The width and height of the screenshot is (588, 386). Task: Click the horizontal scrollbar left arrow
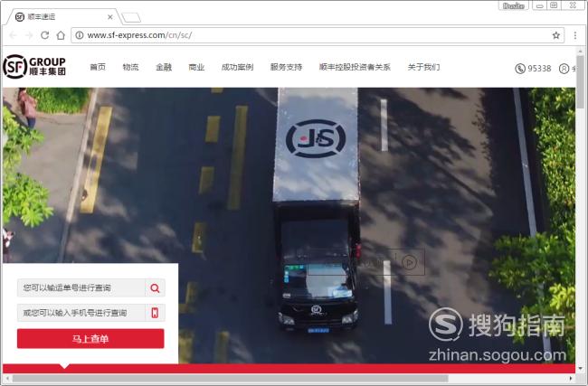(x=6, y=379)
